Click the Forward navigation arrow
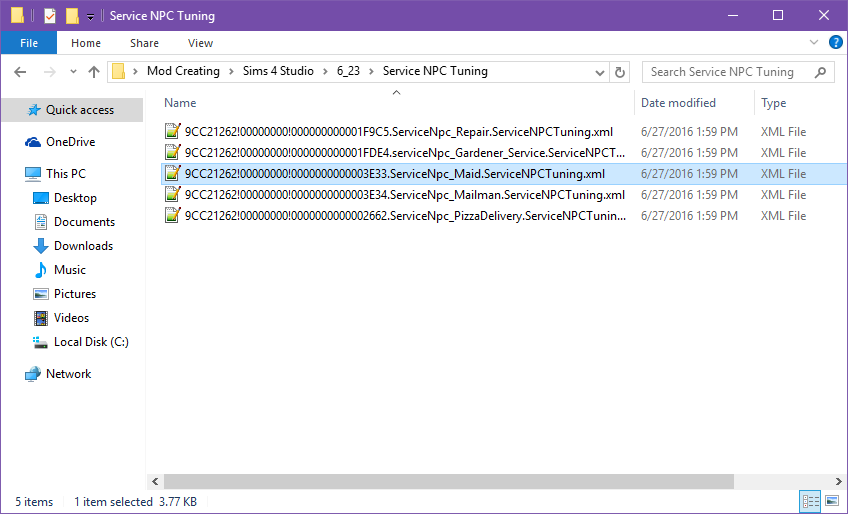 point(49,72)
